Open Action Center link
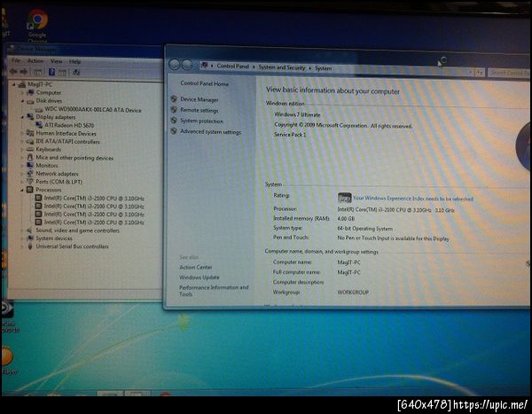Screen dimensions: 532x414 click(195, 268)
